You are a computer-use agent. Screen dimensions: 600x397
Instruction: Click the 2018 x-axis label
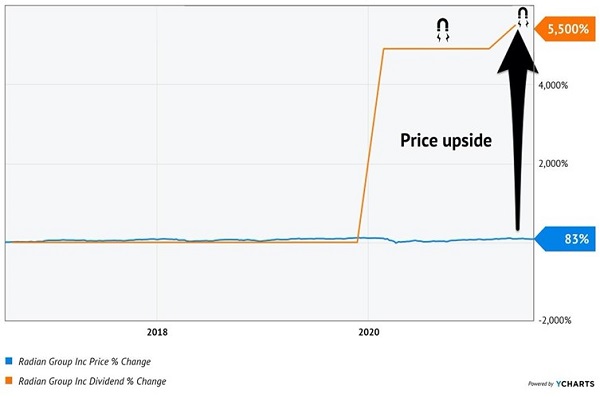(x=157, y=332)
